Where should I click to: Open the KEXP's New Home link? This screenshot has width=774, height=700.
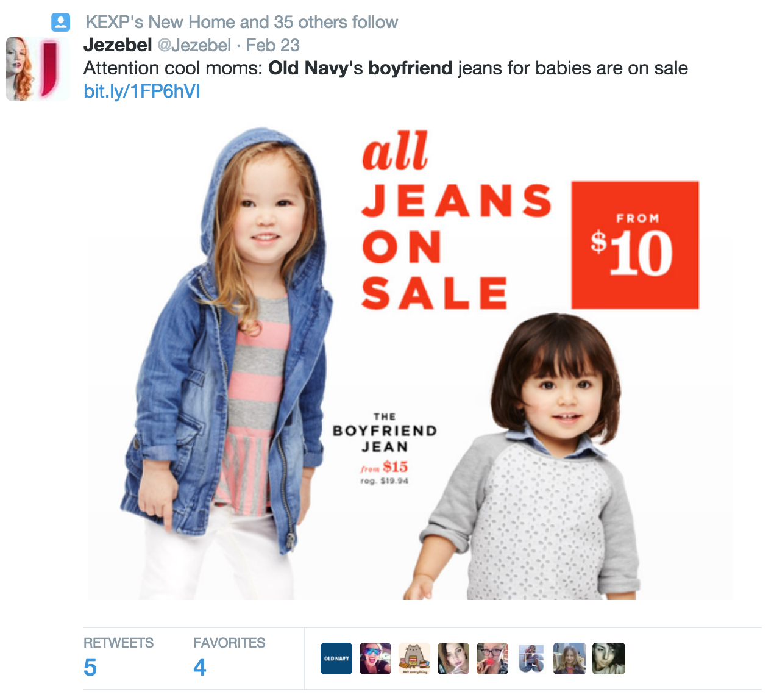pyautogui.click(x=160, y=23)
